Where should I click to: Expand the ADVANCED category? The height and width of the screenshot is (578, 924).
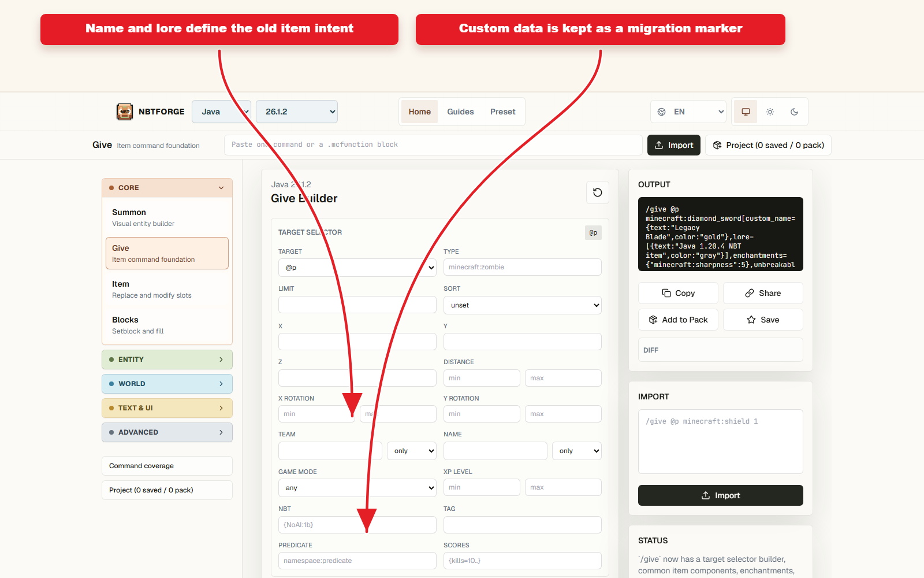pos(167,432)
